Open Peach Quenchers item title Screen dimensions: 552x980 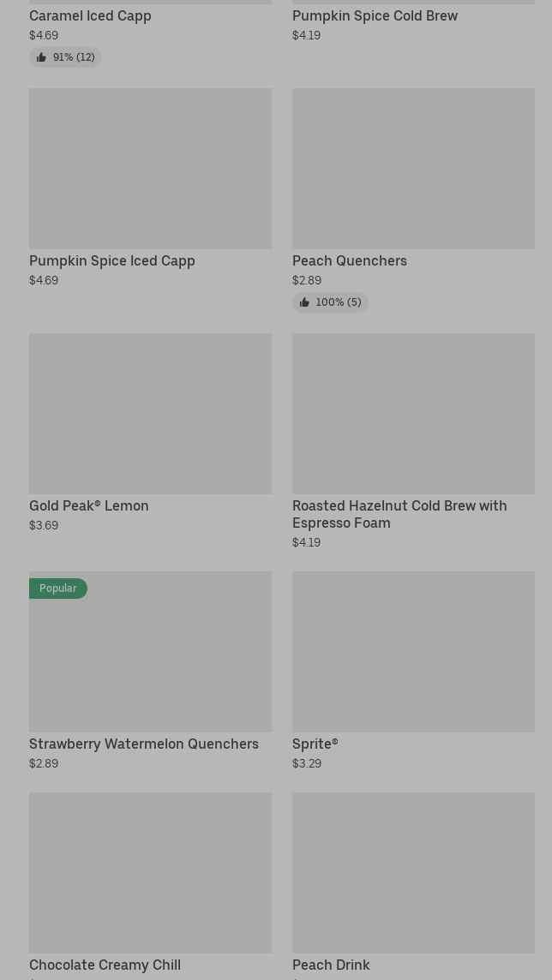350,260
